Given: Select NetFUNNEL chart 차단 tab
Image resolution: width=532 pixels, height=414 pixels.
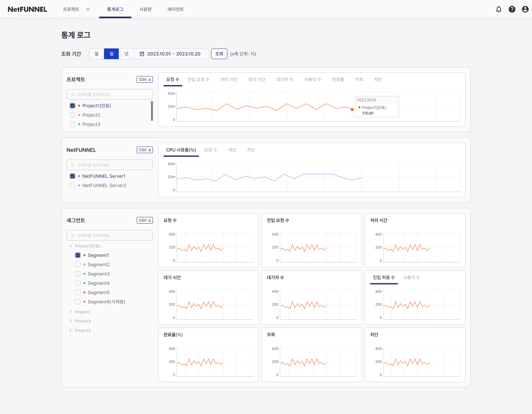Looking at the screenshot, I should coord(251,150).
